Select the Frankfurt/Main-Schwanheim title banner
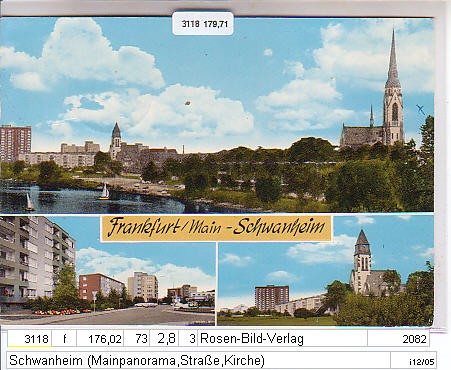Screen dimensions: 451x370 (x=216, y=228)
